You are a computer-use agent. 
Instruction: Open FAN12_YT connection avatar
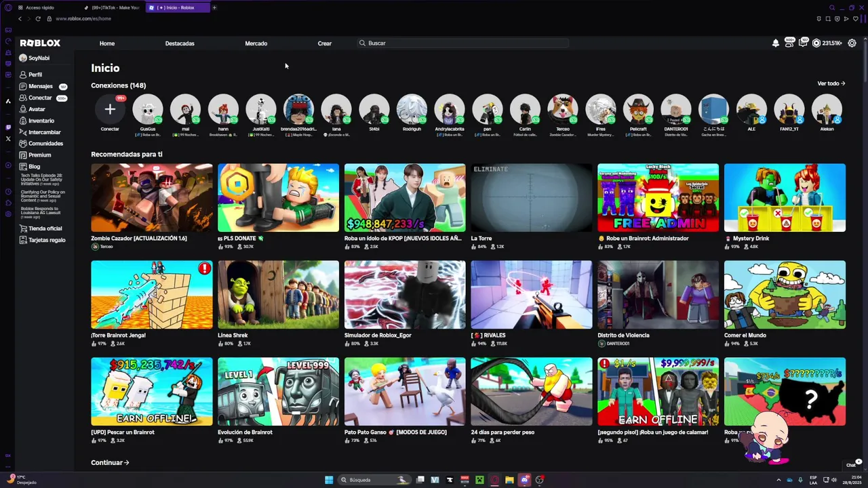click(x=789, y=109)
